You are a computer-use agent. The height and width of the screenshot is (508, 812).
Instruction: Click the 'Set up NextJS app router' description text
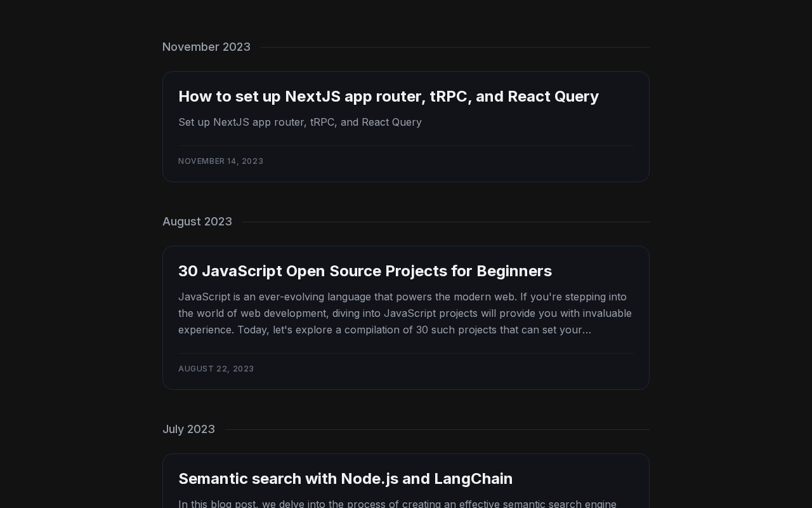(x=300, y=122)
